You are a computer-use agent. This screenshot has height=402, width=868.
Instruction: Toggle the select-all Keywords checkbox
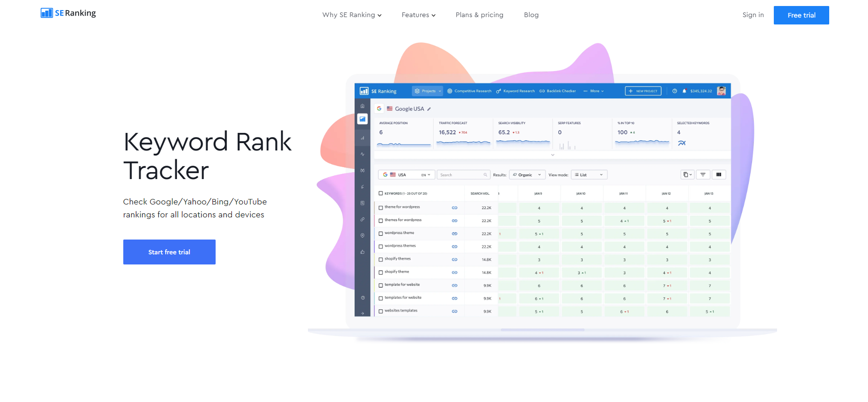380,193
